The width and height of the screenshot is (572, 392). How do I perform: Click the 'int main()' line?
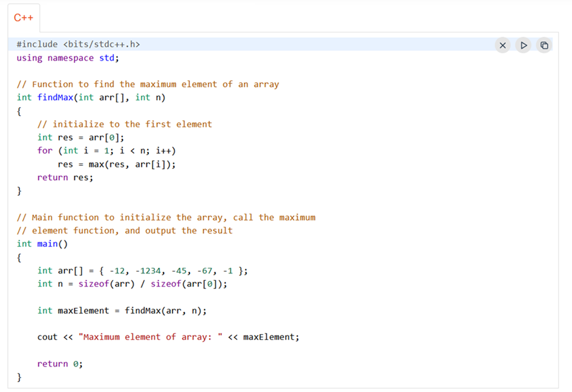pos(42,244)
